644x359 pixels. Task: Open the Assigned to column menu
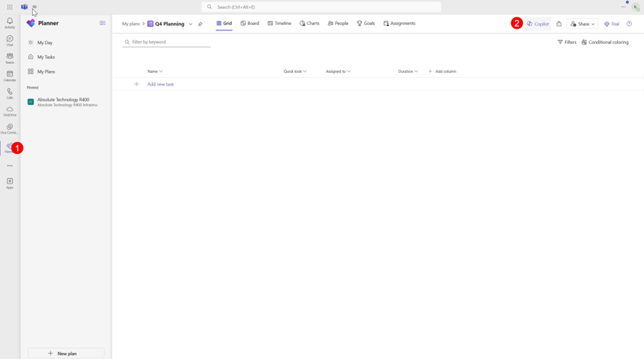tap(338, 71)
